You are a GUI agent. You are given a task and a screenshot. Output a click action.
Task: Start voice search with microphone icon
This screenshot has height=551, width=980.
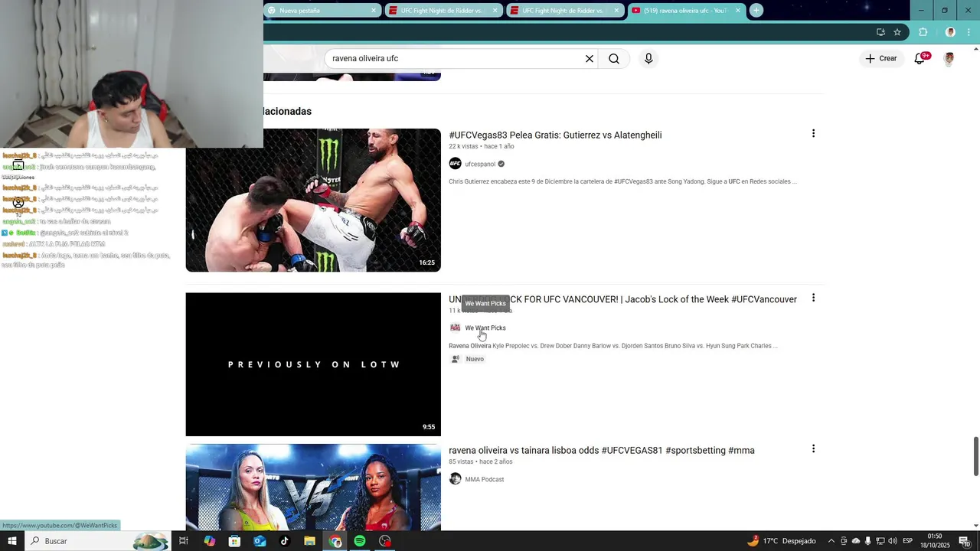[648, 59]
